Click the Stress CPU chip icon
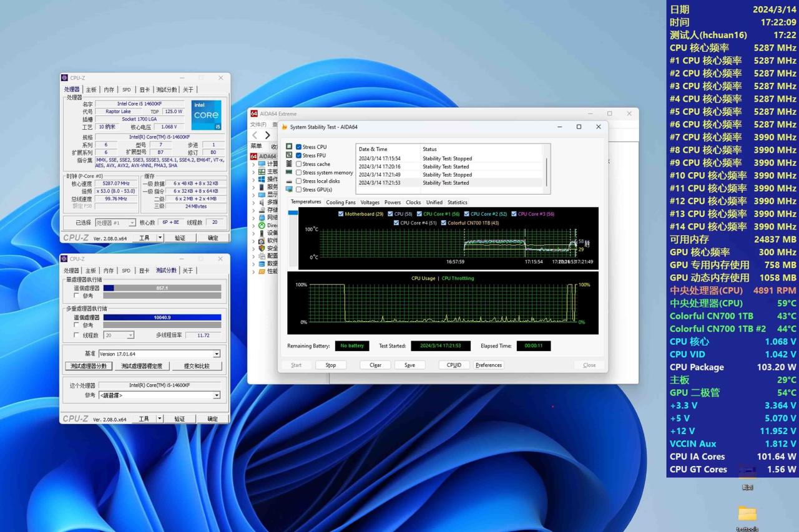This screenshot has height=532, width=799. click(289, 147)
